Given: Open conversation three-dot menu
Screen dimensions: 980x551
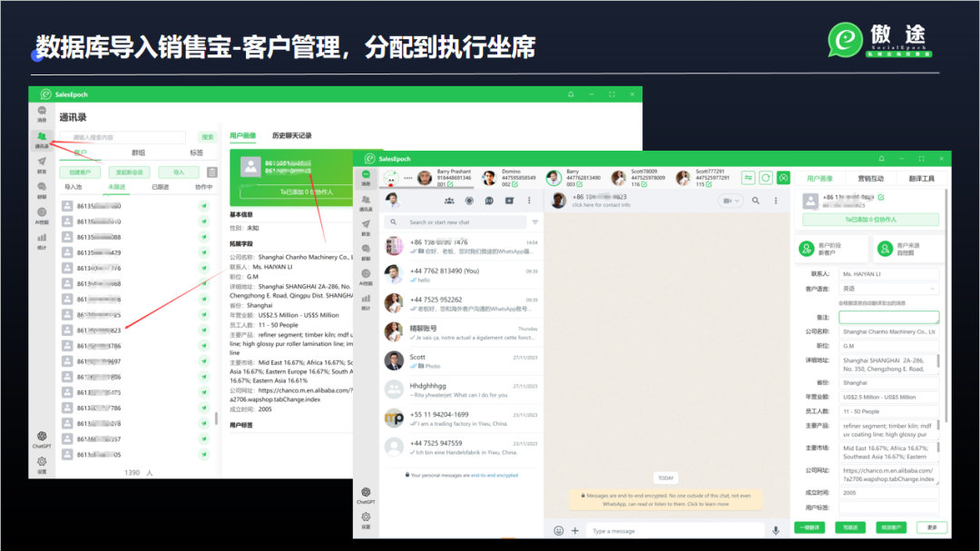Looking at the screenshot, I should pos(776,201).
